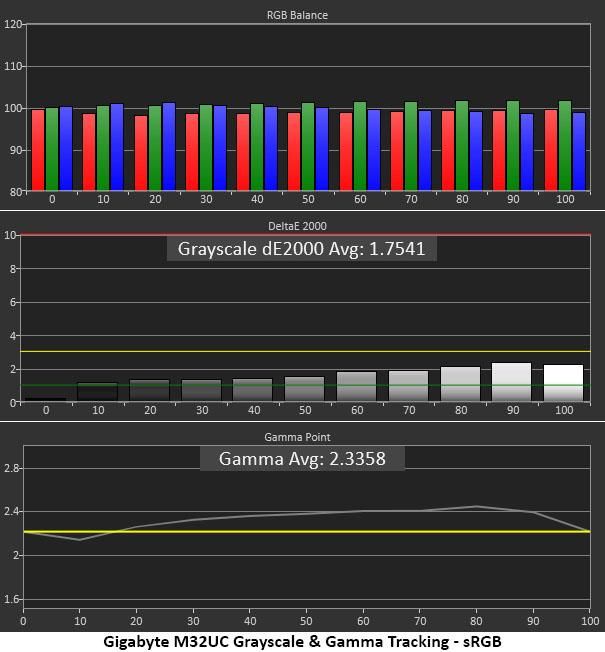605x652 pixels.
Task: Click the DeltaE bar at 10
Action: [98, 392]
